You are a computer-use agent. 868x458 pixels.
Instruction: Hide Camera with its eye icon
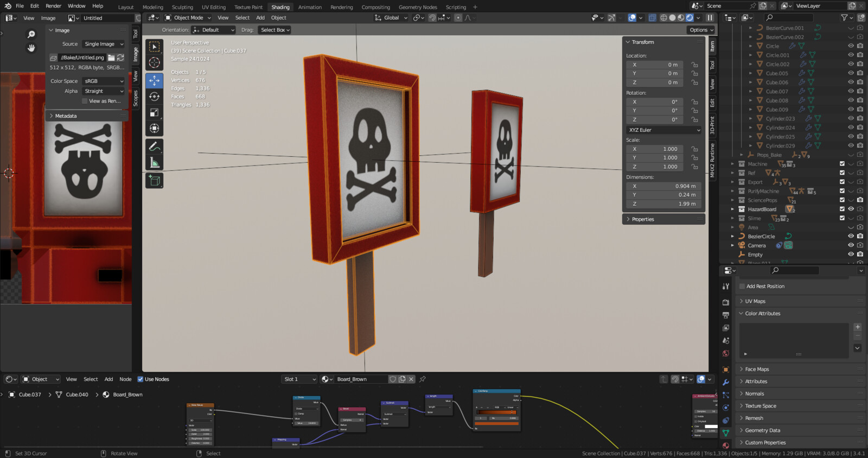click(851, 245)
